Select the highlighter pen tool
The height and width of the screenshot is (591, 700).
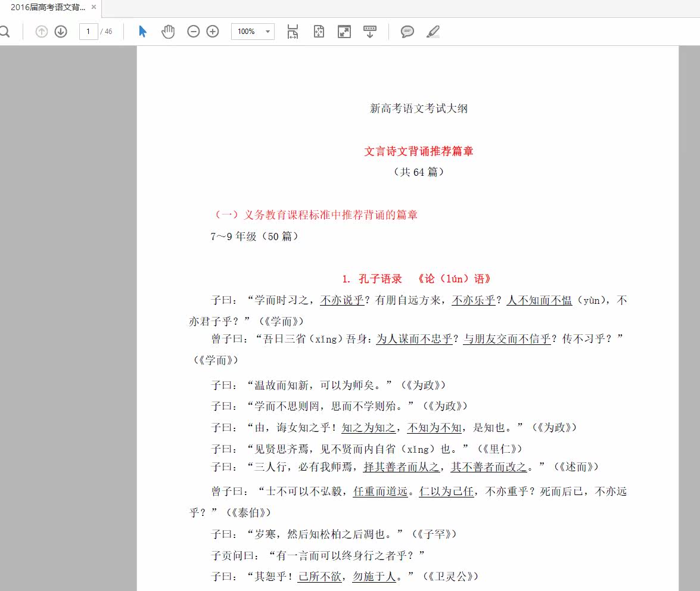(x=433, y=32)
